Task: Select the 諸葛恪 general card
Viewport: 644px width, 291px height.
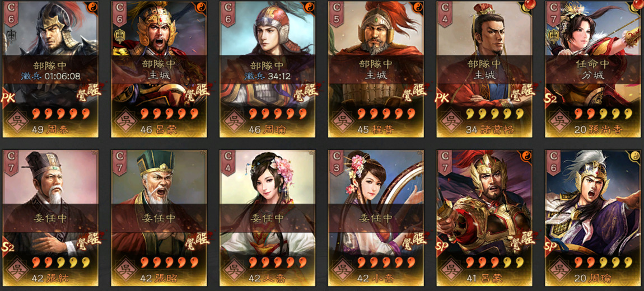Action: click(x=484, y=69)
